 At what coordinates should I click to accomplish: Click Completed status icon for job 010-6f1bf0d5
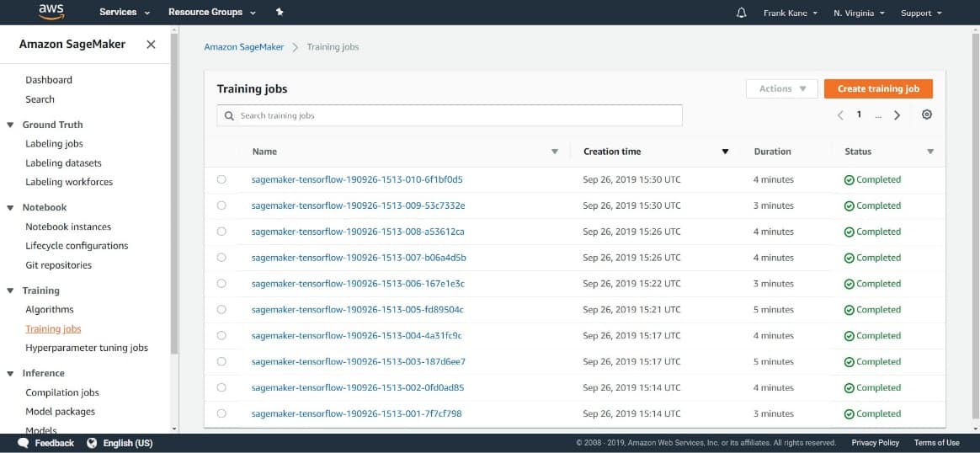pyautogui.click(x=849, y=180)
